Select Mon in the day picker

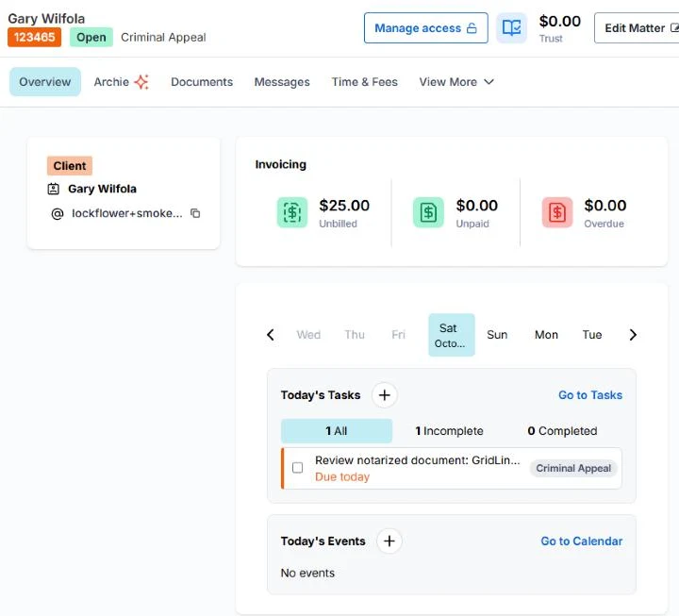tap(546, 335)
